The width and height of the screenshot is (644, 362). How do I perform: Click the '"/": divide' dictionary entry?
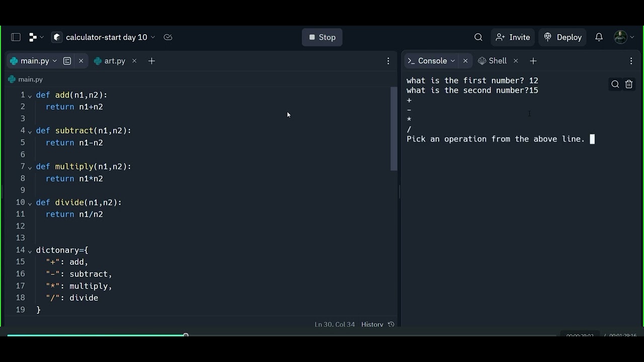point(72,298)
